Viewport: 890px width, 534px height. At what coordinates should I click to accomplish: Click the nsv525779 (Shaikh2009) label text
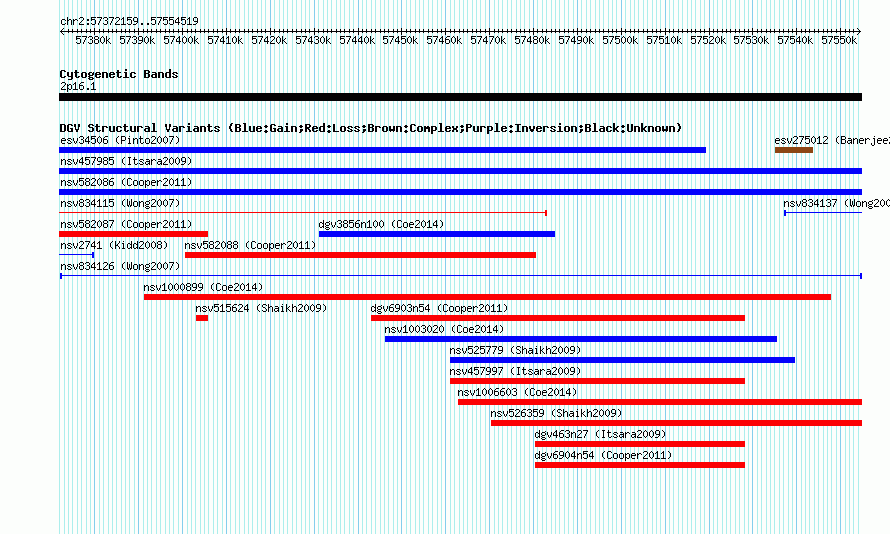515,350
